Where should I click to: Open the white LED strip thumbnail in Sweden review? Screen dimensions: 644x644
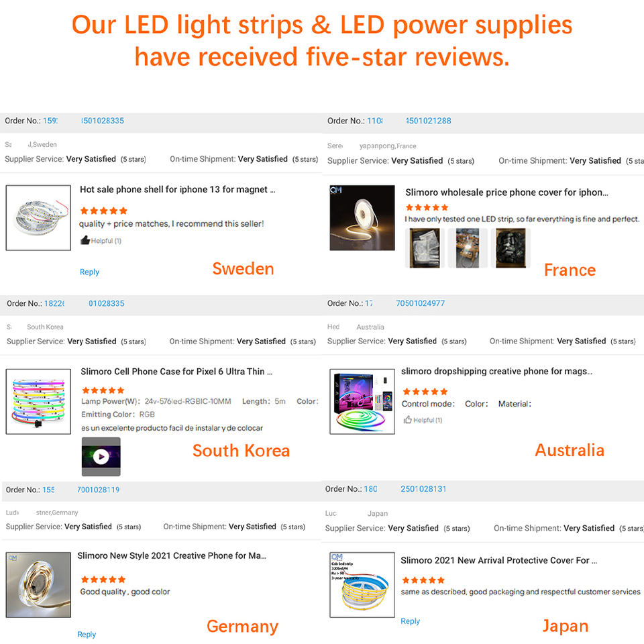pos(38,217)
